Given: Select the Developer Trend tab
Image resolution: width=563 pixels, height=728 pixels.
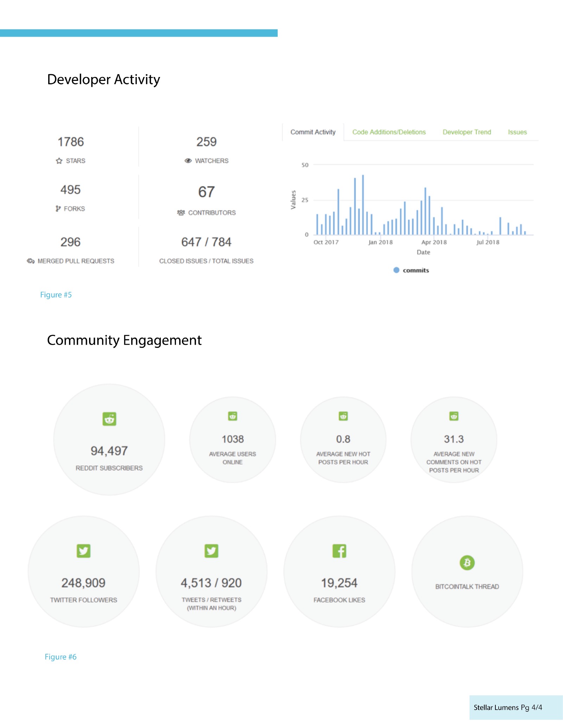Looking at the screenshot, I should click(467, 132).
